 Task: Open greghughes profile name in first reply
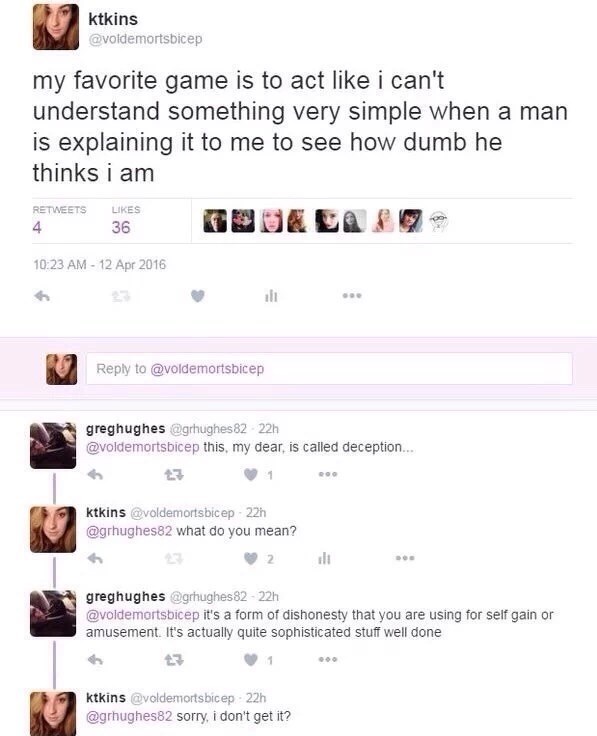click(125, 429)
